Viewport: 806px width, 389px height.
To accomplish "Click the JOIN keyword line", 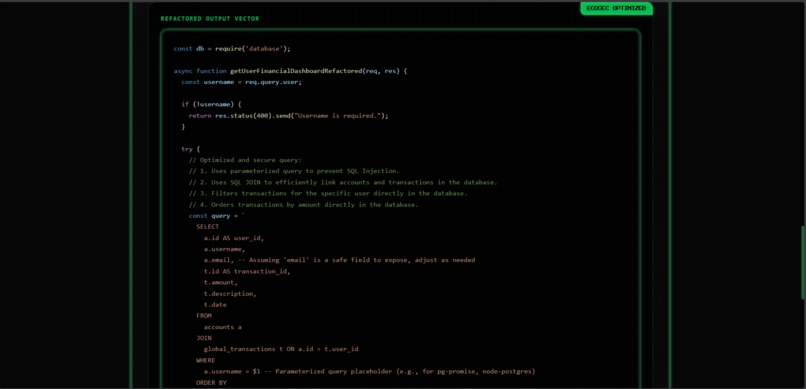I will tap(204, 338).
